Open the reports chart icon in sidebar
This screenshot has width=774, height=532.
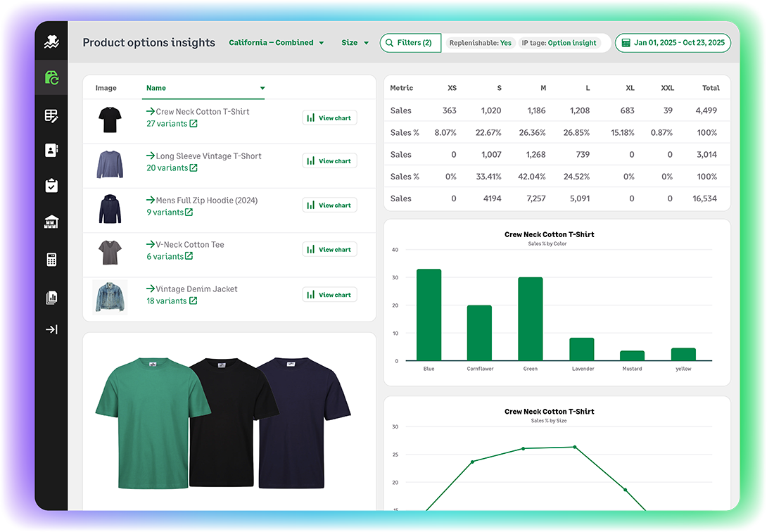[51, 298]
